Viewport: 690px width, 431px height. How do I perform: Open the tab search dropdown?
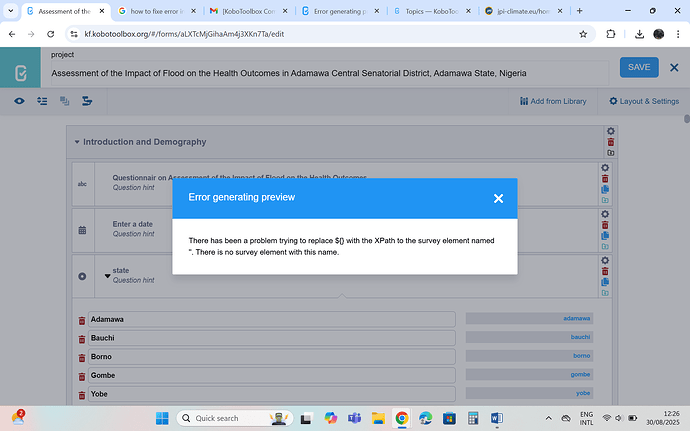[11, 11]
